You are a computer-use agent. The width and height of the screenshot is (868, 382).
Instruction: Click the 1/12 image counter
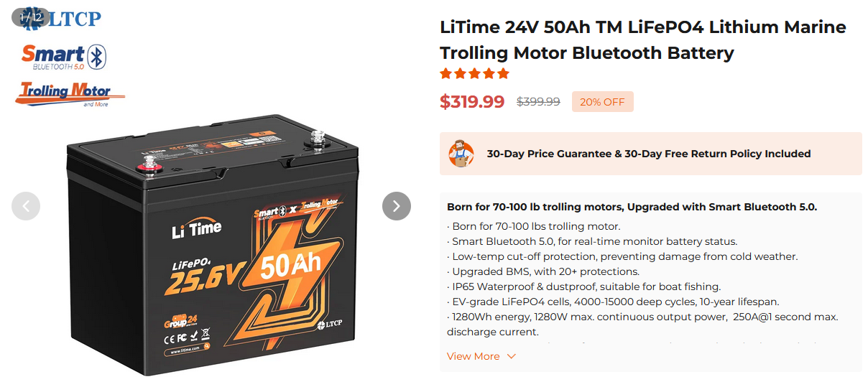[30, 16]
